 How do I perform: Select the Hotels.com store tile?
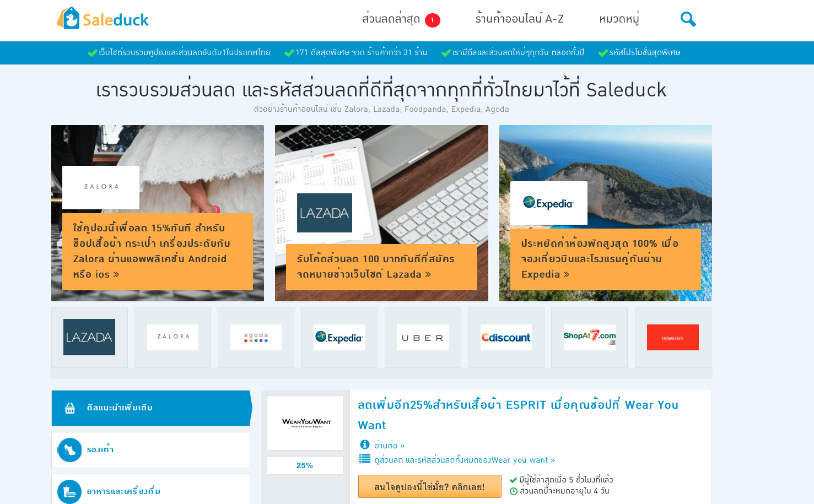point(673,337)
